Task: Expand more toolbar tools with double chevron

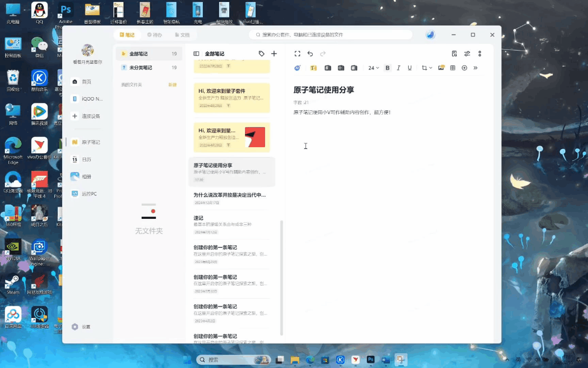Action: click(476, 68)
